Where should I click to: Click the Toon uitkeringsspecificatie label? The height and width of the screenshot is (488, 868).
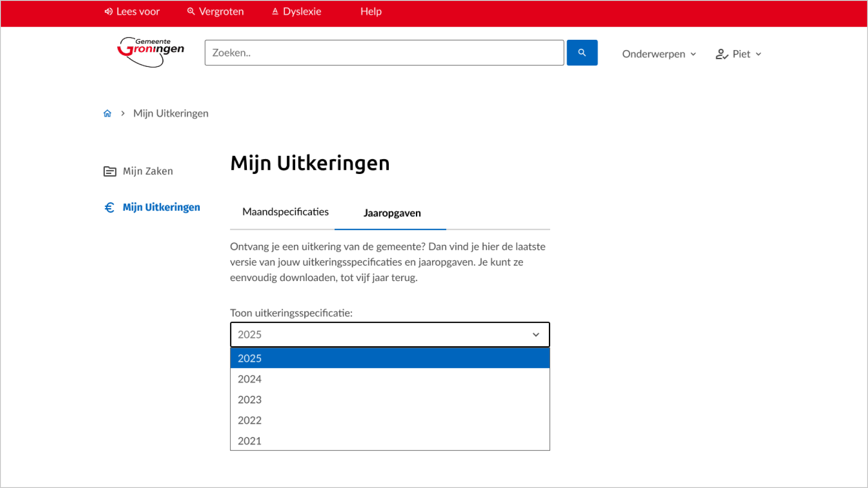point(291,313)
